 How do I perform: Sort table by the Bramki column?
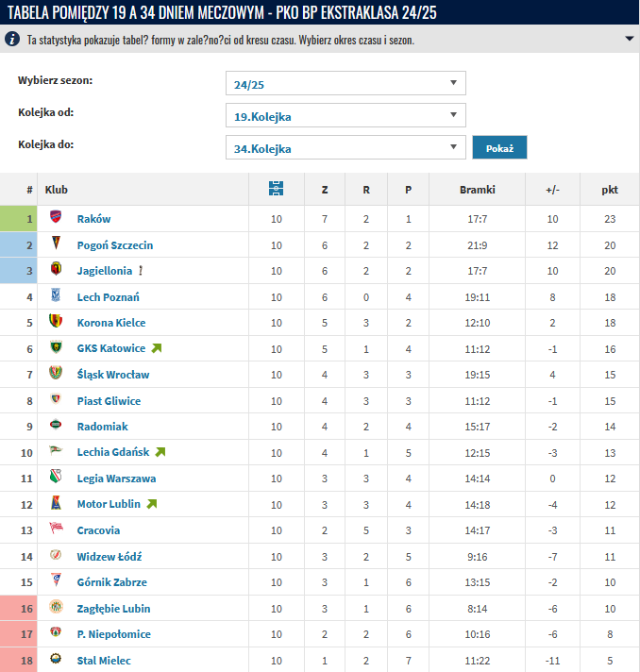[477, 190]
